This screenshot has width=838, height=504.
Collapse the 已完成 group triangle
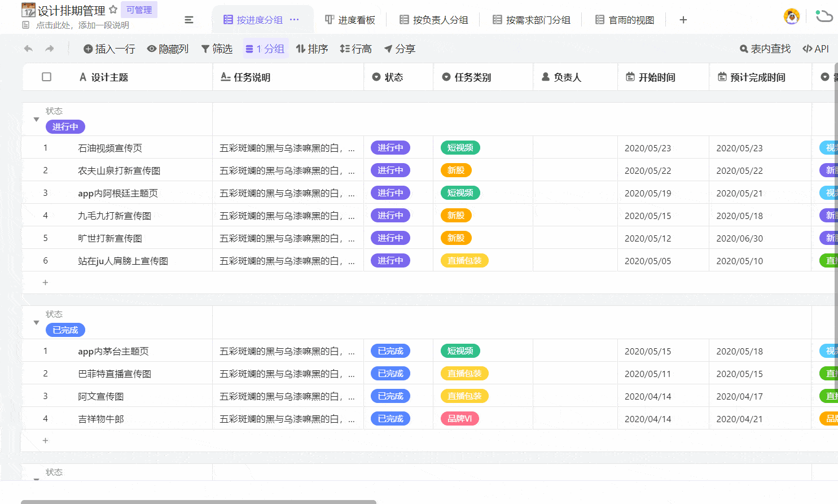coord(36,323)
